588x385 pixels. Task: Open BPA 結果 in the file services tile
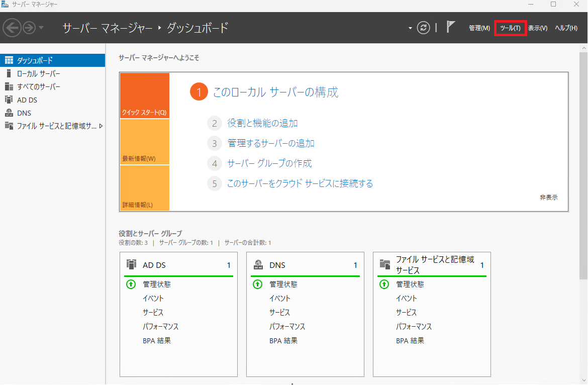tap(410, 340)
